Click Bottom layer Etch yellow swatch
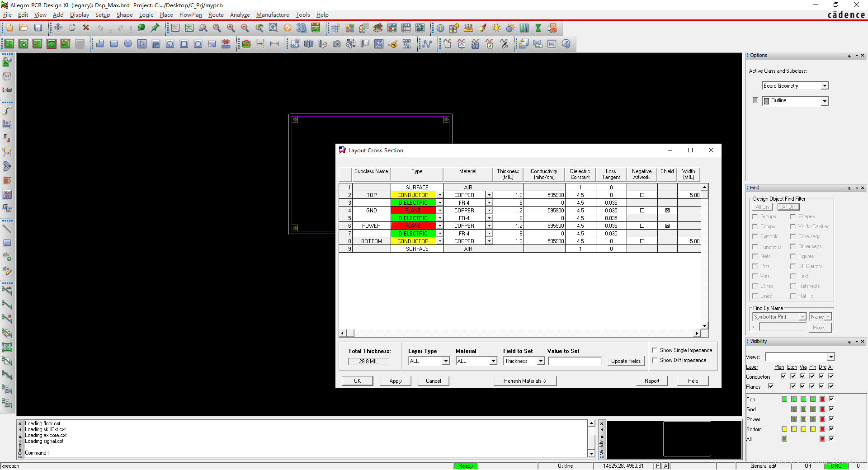 click(x=794, y=428)
